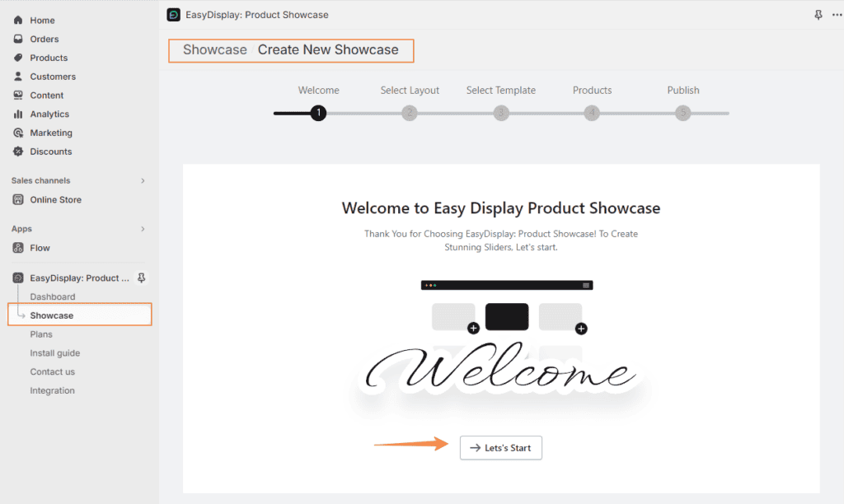
Task: Click the EasyDisplay logo in the top bar
Action: pyautogui.click(x=173, y=14)
